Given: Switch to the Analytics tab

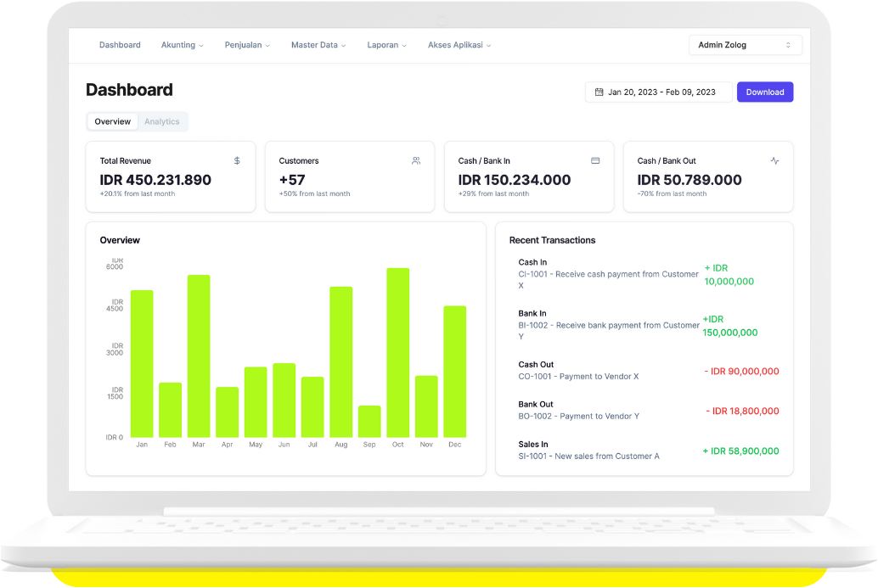Looking at the screenshot, I should (161, 121).
